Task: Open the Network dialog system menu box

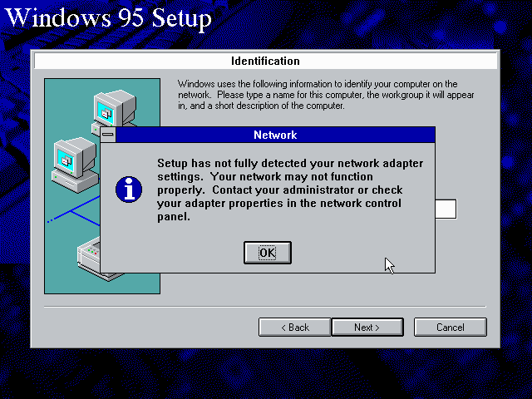Action: click(x=108, y=135)
